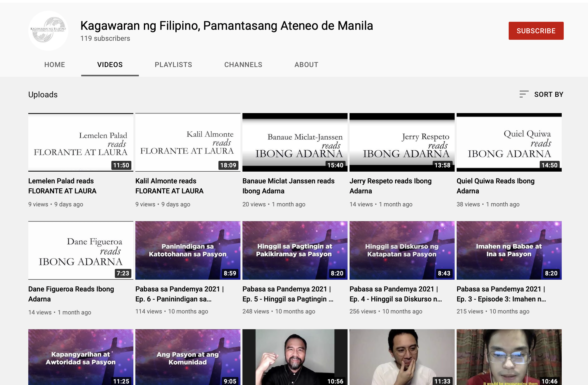Screen dimensions: 588x385
Task: Switch to the ABOUT tab
Action: [306, 65]
